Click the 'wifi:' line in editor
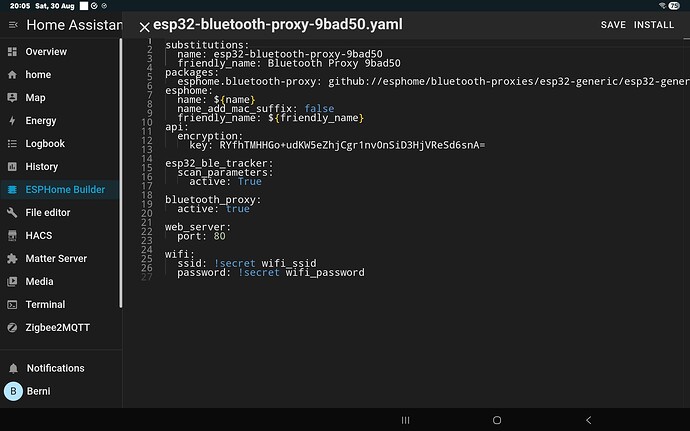 [x=180, y=254]
